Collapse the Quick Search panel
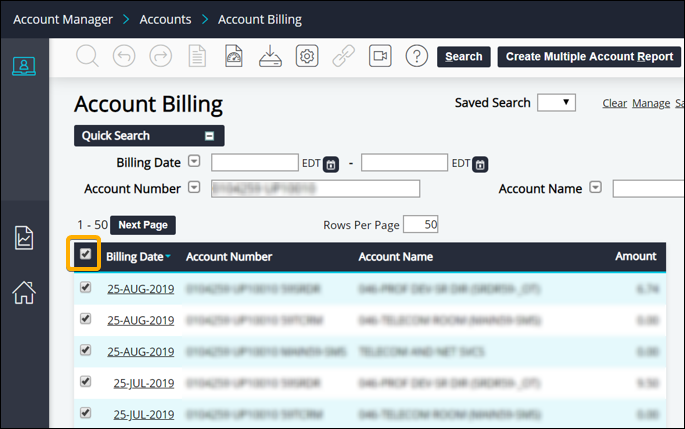Screen dimensions: 685x429 (209, 136)
